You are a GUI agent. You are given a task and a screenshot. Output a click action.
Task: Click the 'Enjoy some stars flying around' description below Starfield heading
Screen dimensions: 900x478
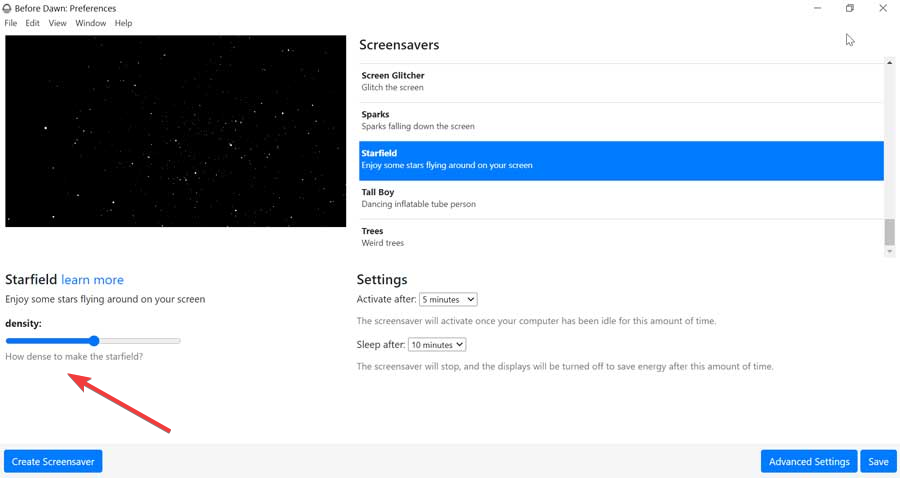click(105, 299)
